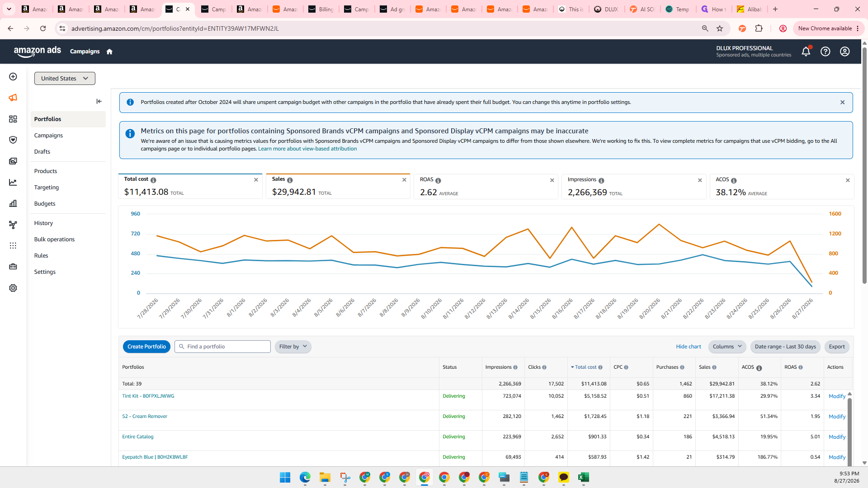The image size is (868, 488).
Task: Go to home via house icon
Action: [x=109, y=52]
